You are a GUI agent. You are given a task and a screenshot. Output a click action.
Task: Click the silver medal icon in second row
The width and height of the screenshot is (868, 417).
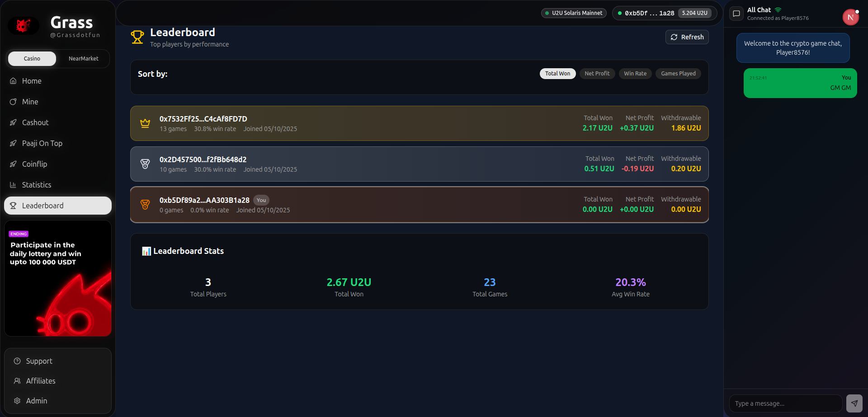145,164
